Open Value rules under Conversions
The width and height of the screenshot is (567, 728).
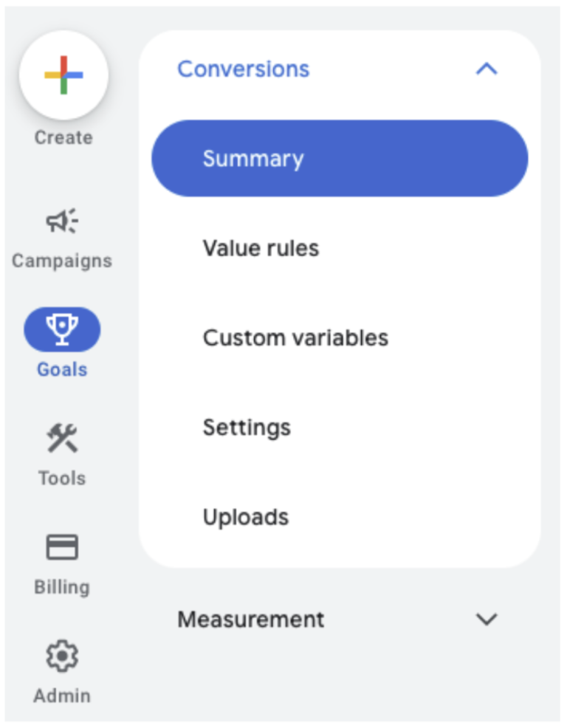click(261, 248)
